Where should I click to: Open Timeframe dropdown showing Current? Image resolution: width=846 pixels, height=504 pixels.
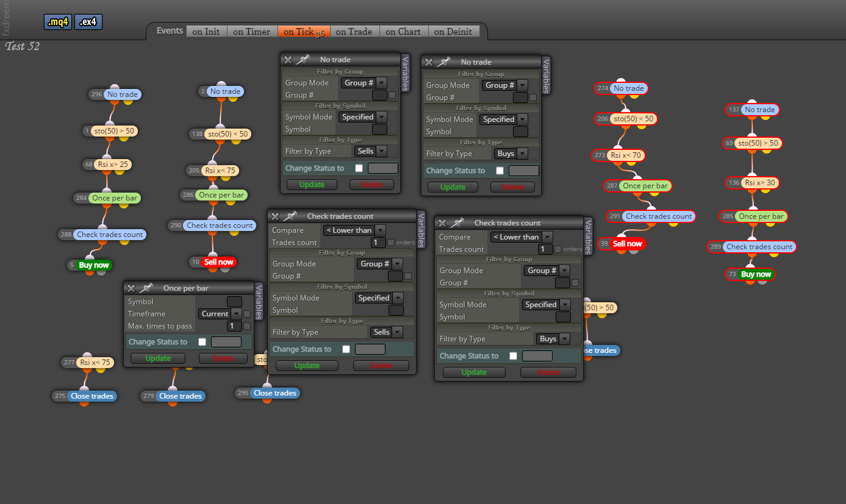pos(220,314)
